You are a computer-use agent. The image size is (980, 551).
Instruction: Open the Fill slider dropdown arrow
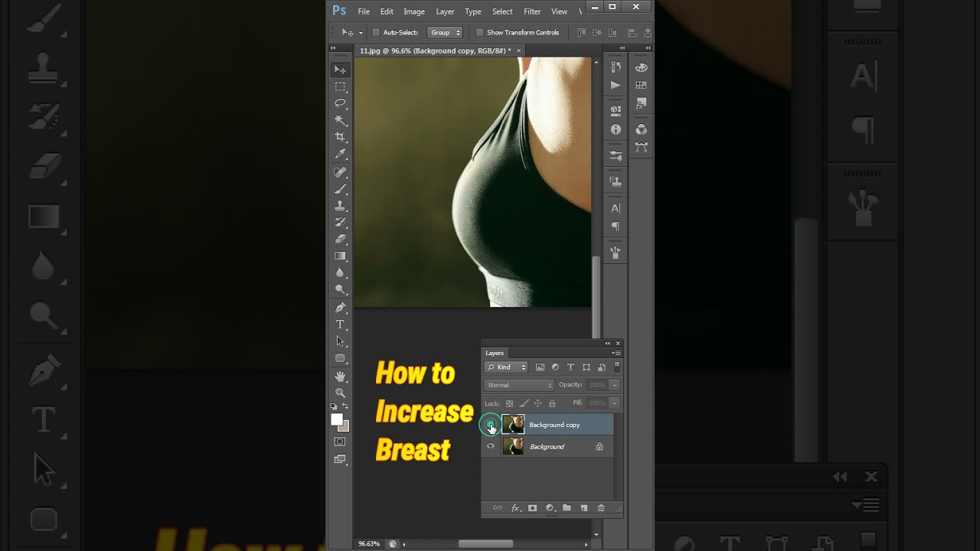pos(614,403)
